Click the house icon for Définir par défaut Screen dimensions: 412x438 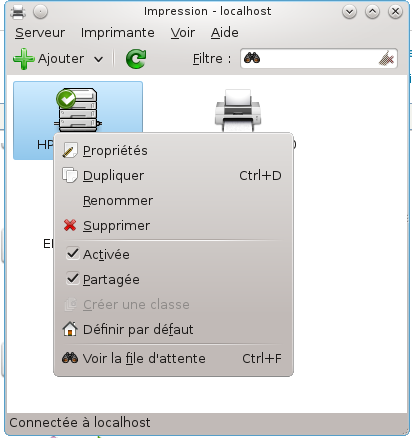click(x=70, y=329)
